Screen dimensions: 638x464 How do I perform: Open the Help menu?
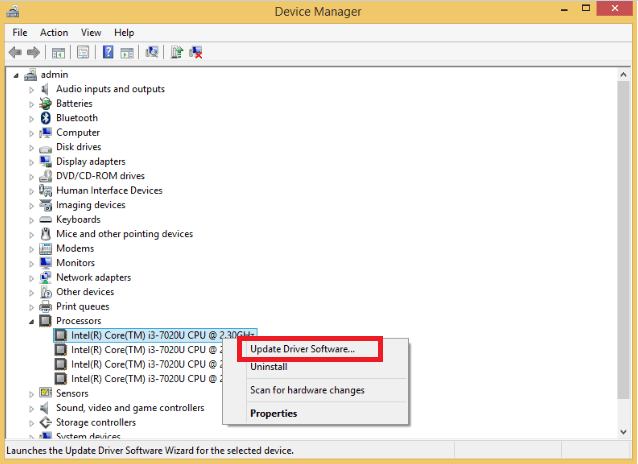click(124, 33)
